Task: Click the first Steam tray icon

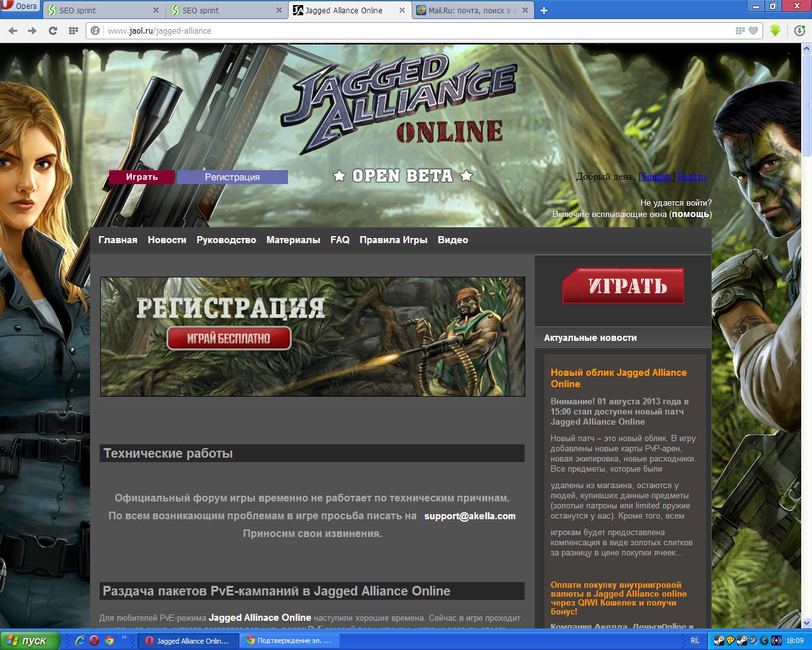Action: point(719,641)
